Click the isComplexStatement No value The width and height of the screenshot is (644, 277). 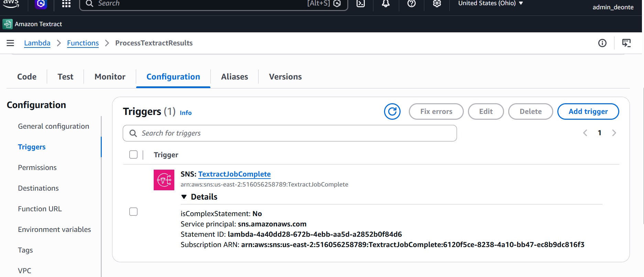[257, 214]
